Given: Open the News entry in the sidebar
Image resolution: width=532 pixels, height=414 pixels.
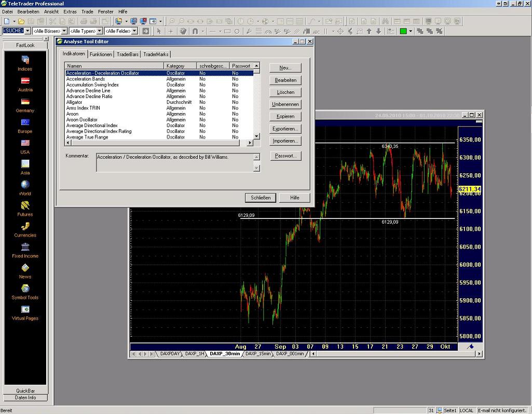Looking at the screenshot, I should tap(25, 271).
